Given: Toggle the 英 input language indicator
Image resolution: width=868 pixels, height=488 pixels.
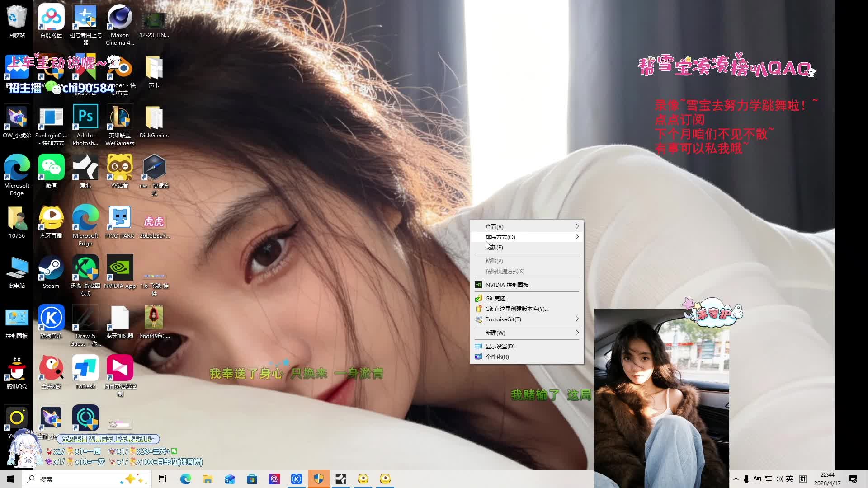Looking at the screenshot, I should pyautogui.click(x=789, y=479).
